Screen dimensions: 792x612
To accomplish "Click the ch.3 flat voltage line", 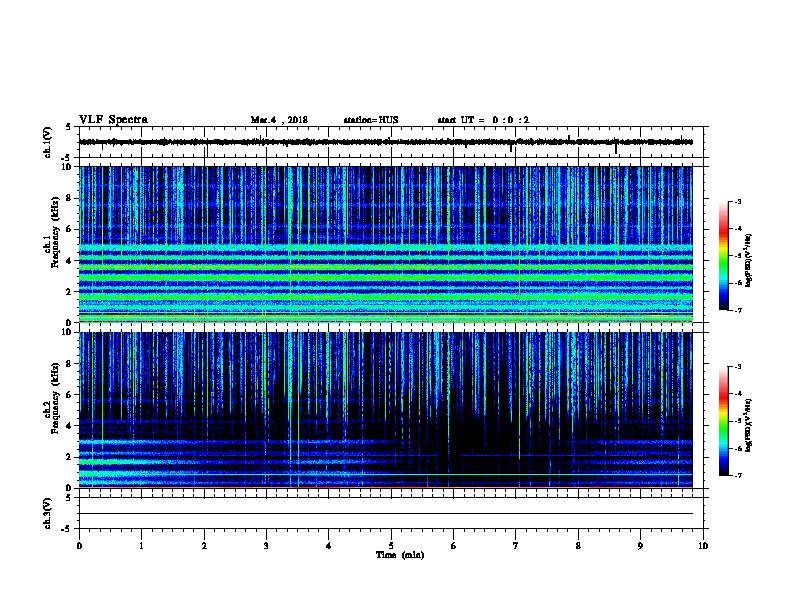I will 386,514.
